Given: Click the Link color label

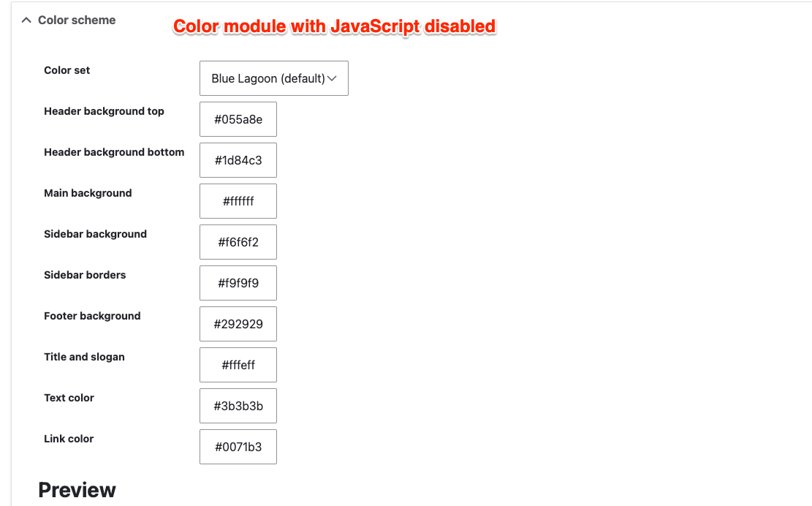Looking at the screenshot, I should pyautogui.click(x=68, y=439).
